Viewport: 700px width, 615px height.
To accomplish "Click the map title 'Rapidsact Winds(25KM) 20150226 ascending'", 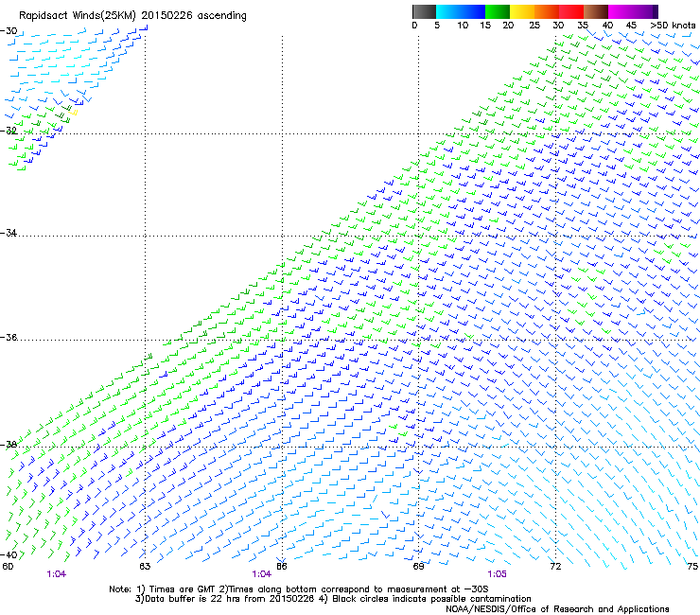I will click(x=132, y=16).
